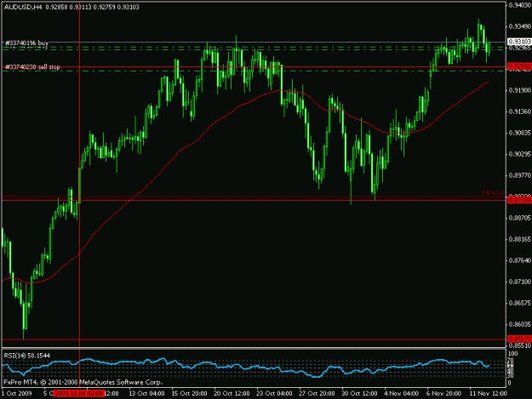Click the red 0.92500 price level tag
Image resolution: width=532 pixels, height=399 pixels.
pos(519,66)
